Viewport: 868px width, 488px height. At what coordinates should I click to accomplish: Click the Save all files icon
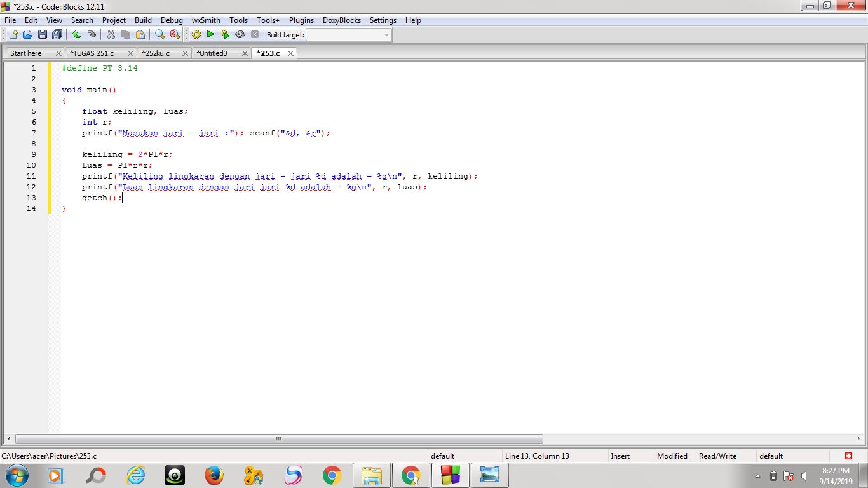[57, 34]
